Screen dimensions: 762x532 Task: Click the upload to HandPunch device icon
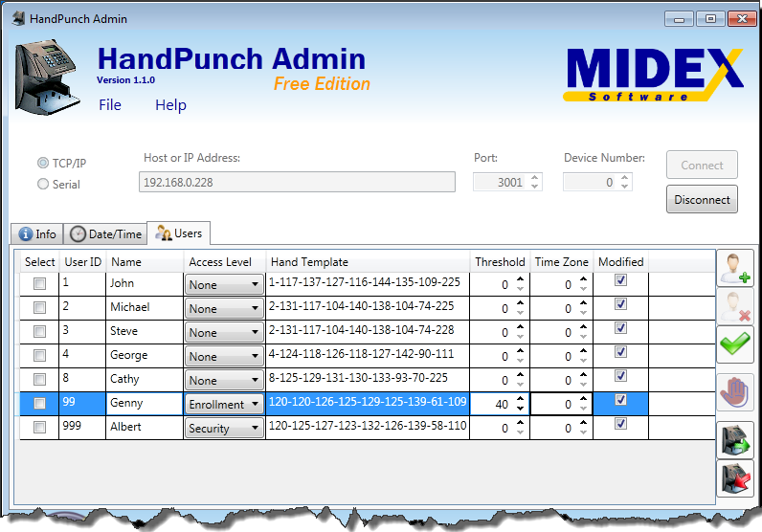(735, 478)
